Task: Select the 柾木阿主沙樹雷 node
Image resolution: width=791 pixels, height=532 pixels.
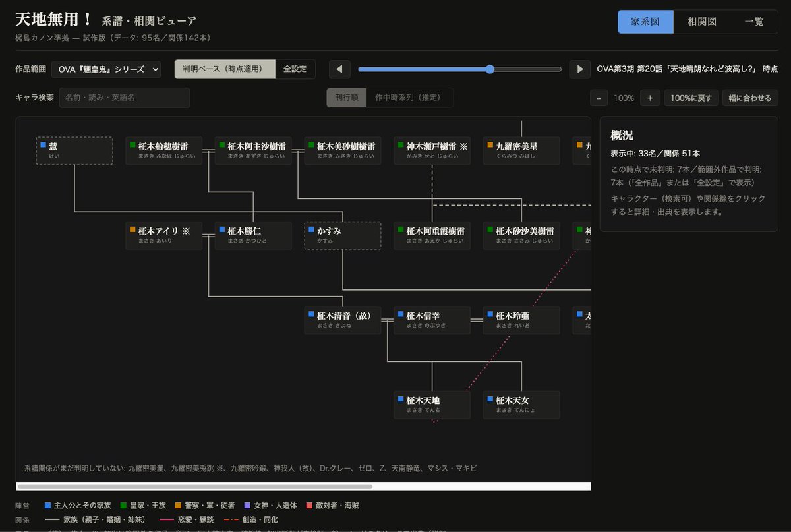Action: click(254, 151)
